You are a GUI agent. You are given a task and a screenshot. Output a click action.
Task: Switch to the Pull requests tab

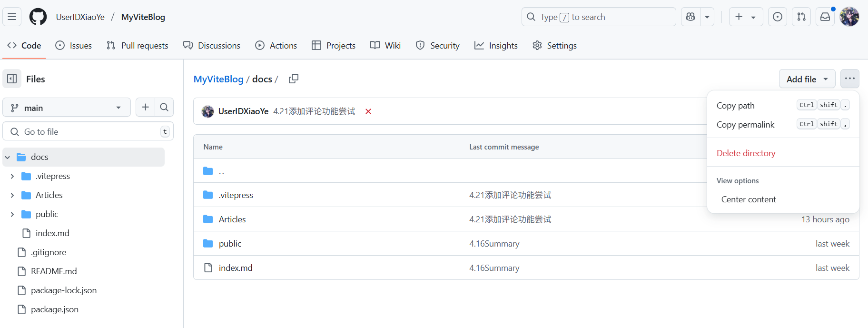(x=138, y=45)
